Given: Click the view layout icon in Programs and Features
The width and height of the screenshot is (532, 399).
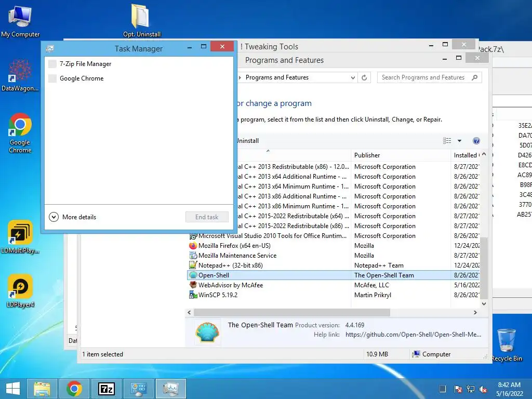Looking at the screenshot, I should (x=447, y=141).
